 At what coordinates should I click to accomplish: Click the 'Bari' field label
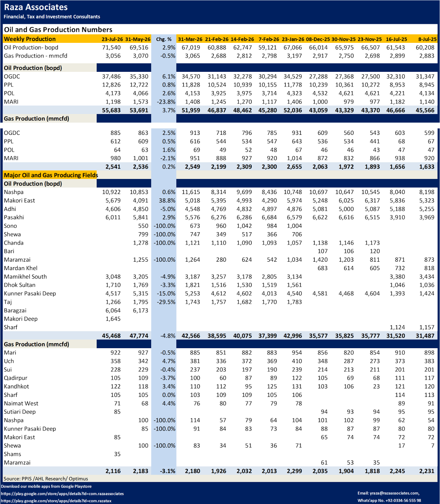click(x=9, y=251)
